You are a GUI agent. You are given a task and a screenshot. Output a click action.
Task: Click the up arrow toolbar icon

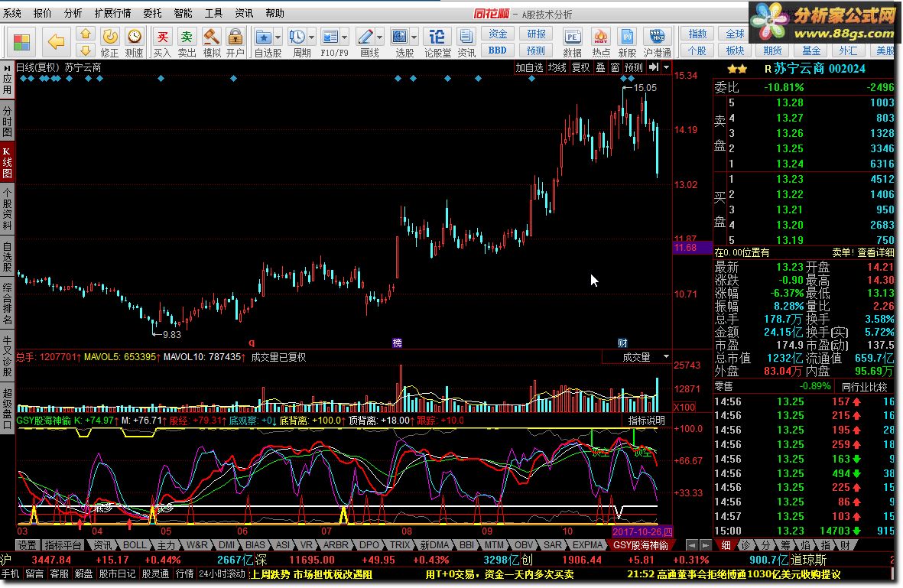pos(85,34)
